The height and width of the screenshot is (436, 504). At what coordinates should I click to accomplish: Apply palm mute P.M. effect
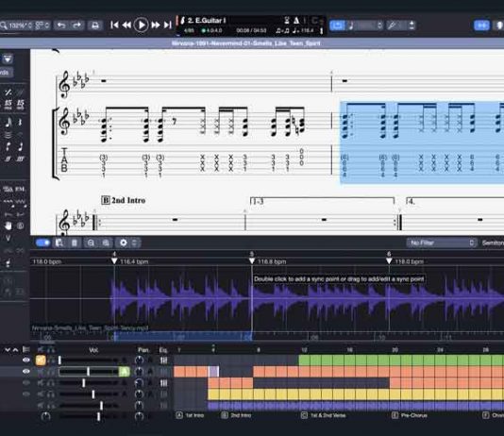click(20, 189)
